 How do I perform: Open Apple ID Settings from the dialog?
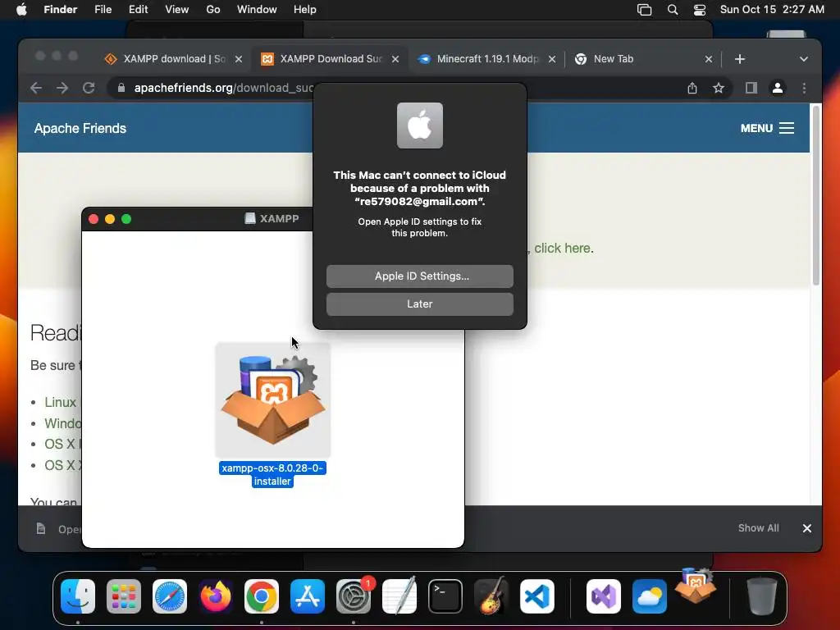click(419, 276)
